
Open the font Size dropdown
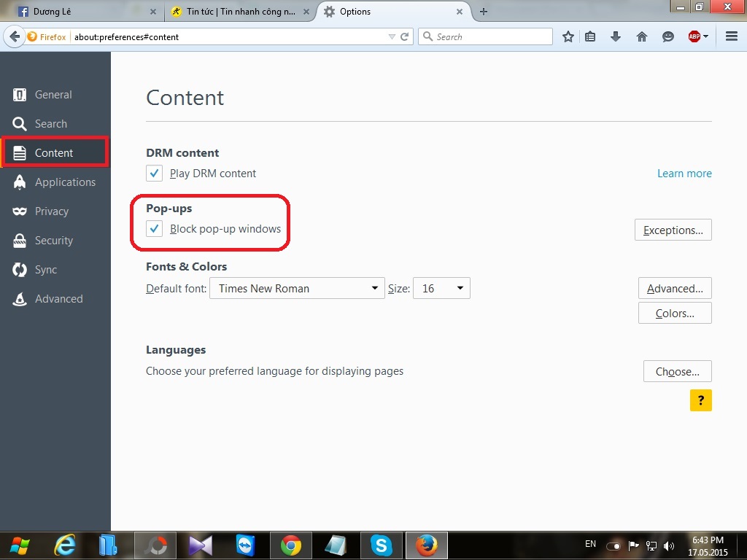[x=441, y=289]
